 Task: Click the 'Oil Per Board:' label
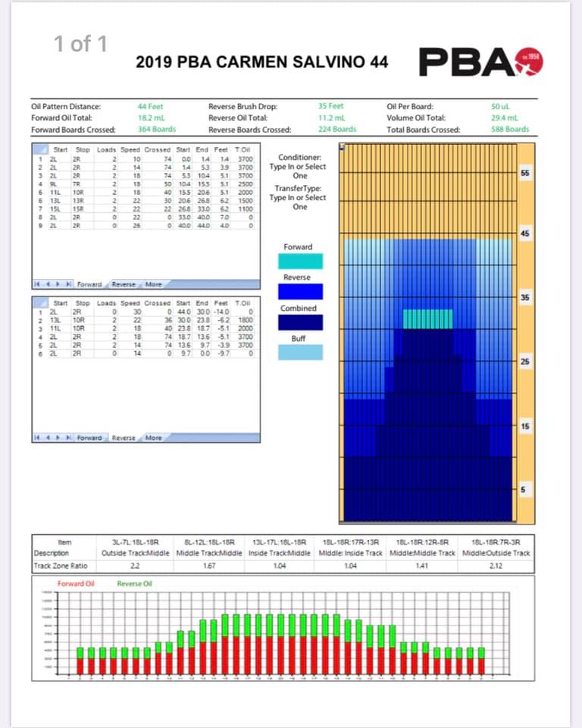pos(410,107)
